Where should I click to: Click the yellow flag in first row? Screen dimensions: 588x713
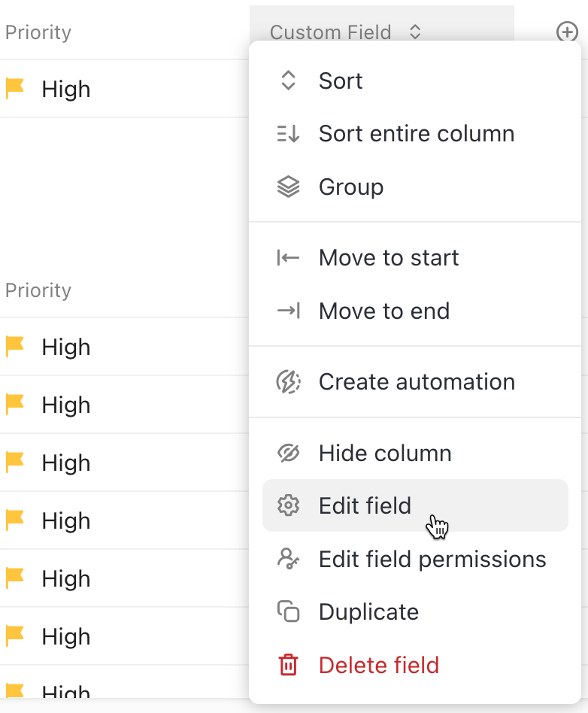[15, 89]
